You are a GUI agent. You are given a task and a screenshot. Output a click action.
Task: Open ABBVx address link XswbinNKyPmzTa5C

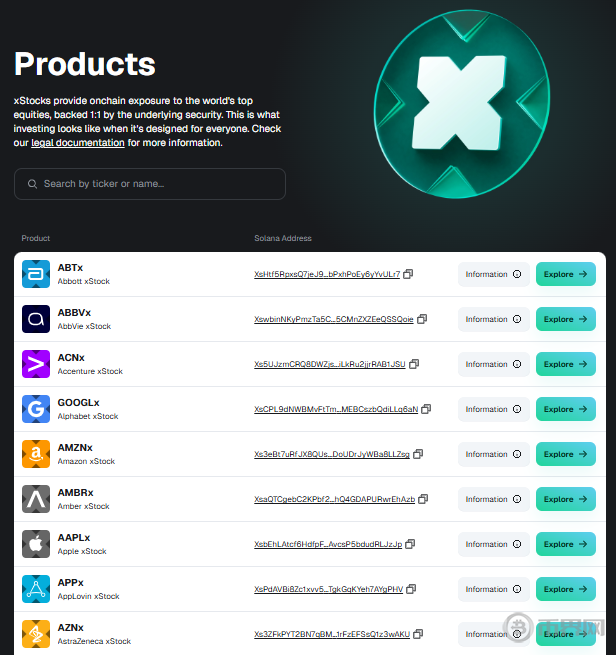coord(334,320)
